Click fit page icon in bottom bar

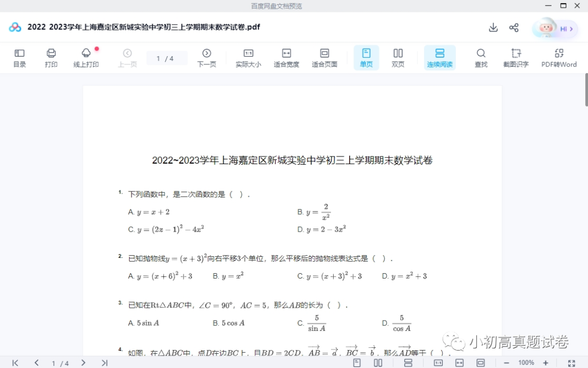pos(480,363)
